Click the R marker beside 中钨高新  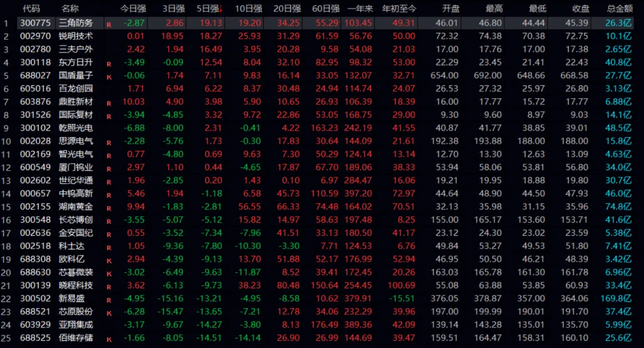pos(109,195)
